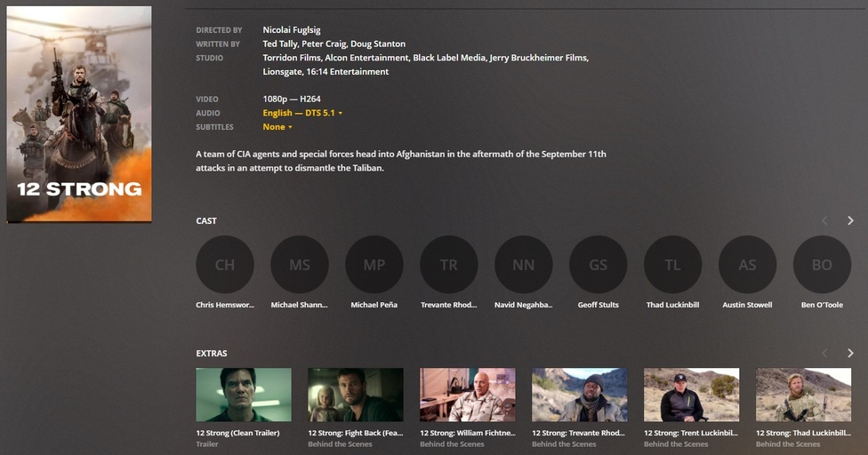Select the CH avatar for Chris Hemsworth
This screenshot has width=868, height=455.
click(225, 264)
